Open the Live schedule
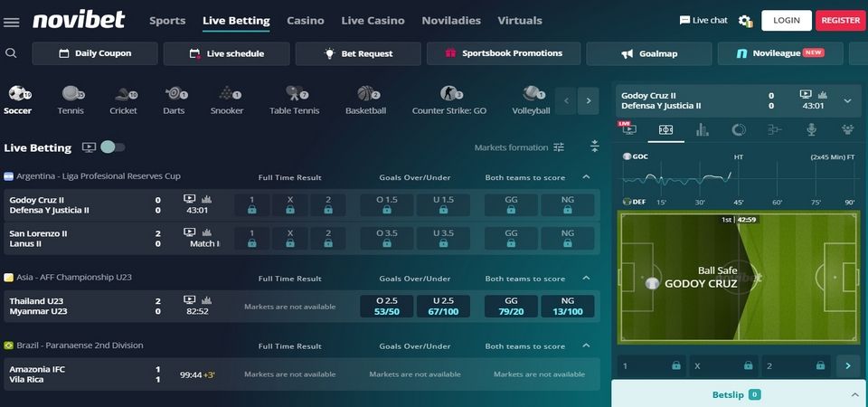This screenshot has width=868, height=407. click(x=227, y=53)
